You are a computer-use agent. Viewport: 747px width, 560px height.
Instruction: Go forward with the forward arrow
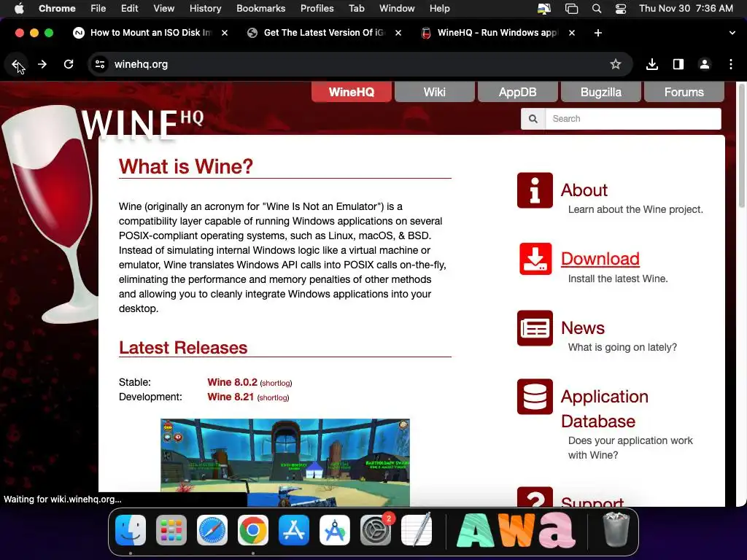pyautogui.click(x=42, y=64)
